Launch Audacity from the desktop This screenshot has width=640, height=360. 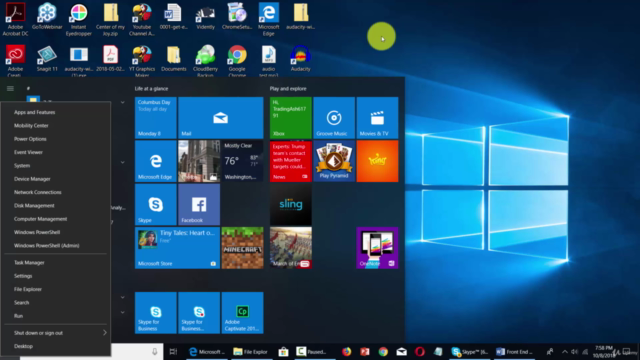(300, 58)
